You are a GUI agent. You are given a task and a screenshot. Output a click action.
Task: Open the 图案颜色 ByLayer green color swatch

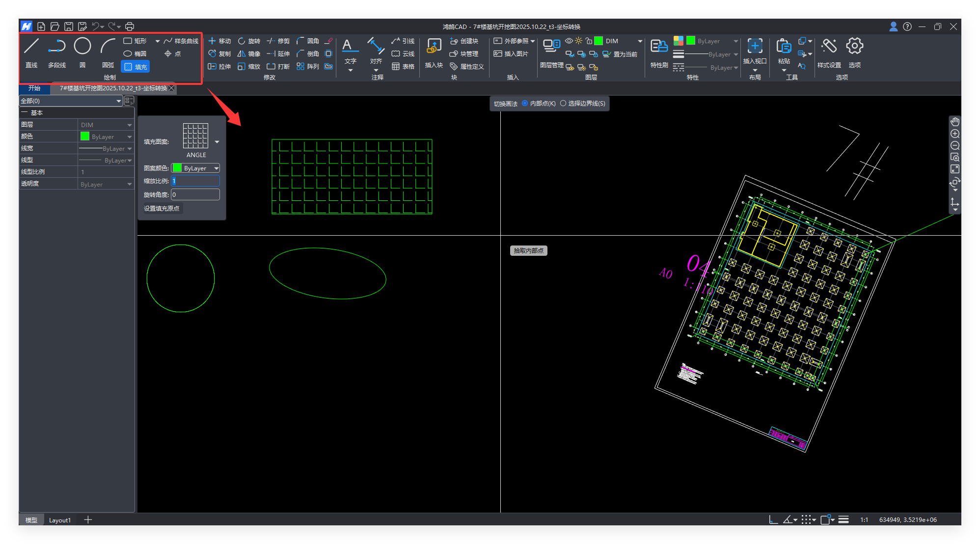pos(177,168)
